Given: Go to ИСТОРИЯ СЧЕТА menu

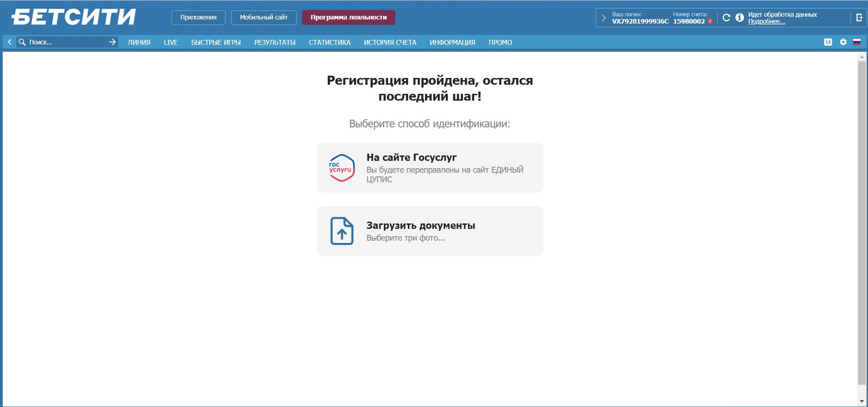Looking at the screenshot, I should pos(390,43).
